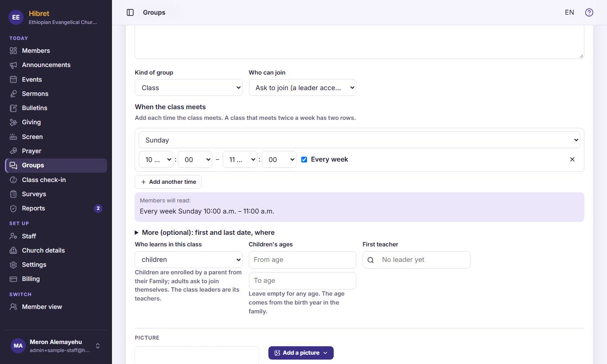The width and height of the screenshot is (607, 364).
Task: Open the Who learns in this class dropdown
Action: point(188,260)
